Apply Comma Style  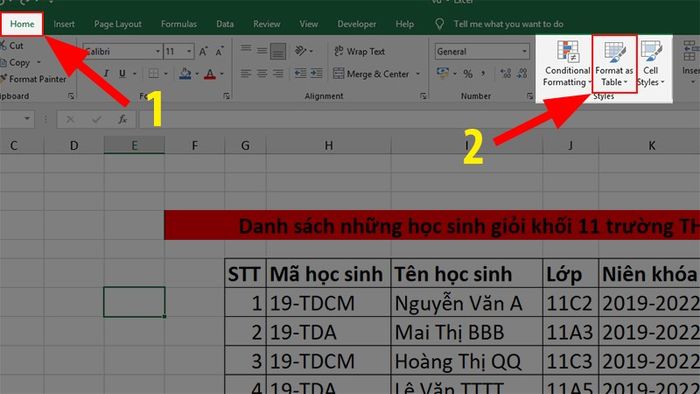click(483, 73)
